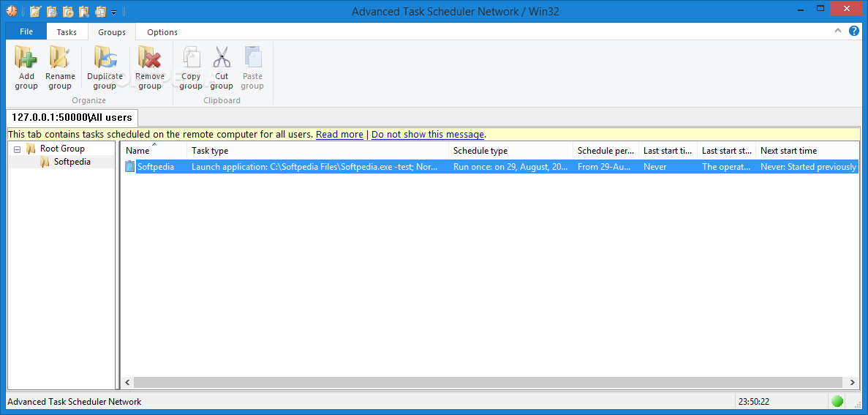Click the Paste group icon
This screenshot has height=415, width=868.
click(x=252, y=57)
